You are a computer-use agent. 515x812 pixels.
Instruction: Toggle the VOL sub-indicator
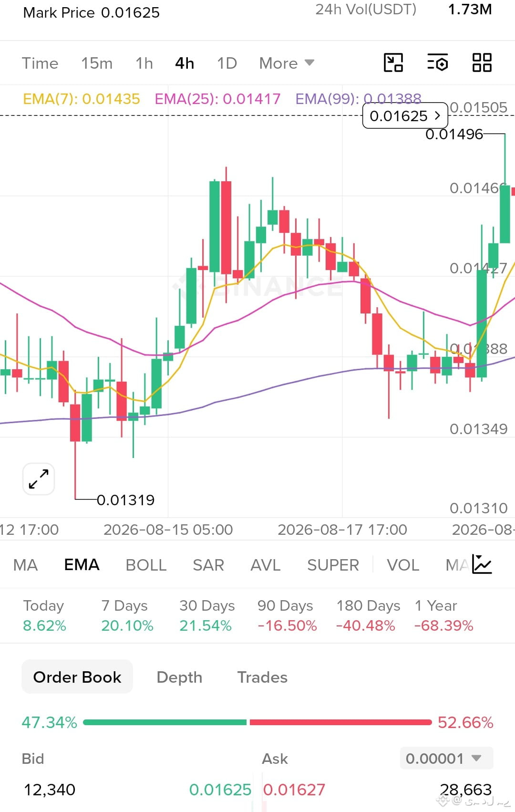click(x=403, y=565)
